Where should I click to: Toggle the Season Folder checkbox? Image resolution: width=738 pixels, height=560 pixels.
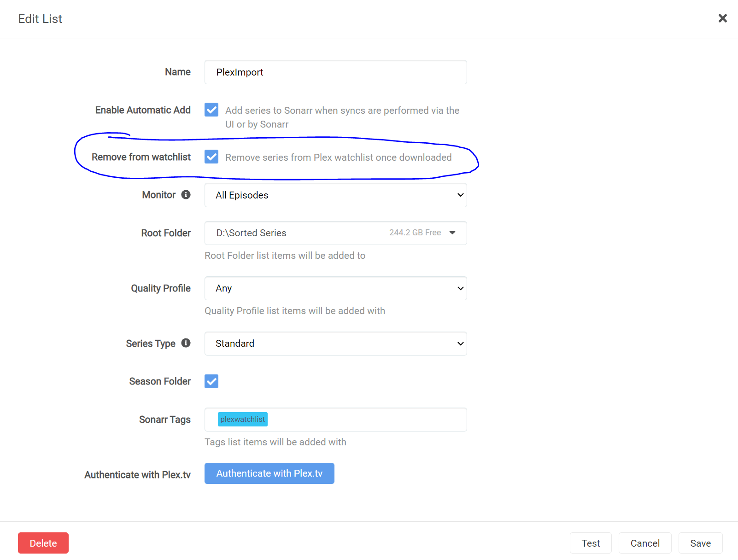[211, 381]
